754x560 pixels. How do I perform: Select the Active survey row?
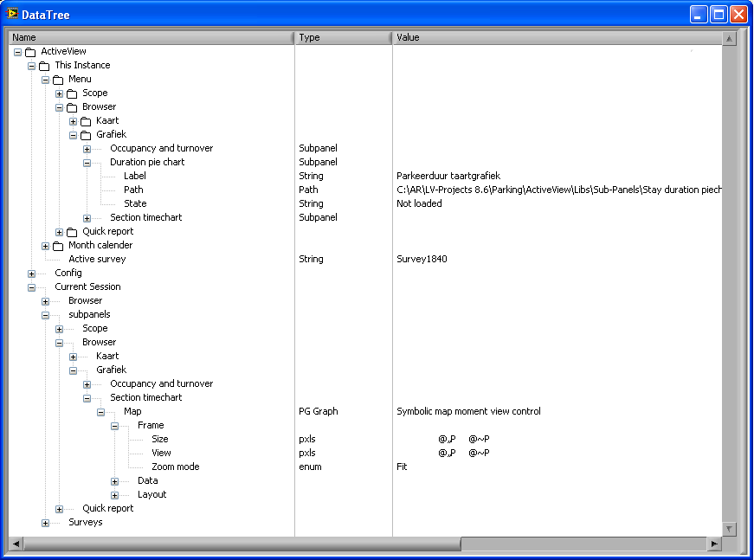(x=97, y=259)
